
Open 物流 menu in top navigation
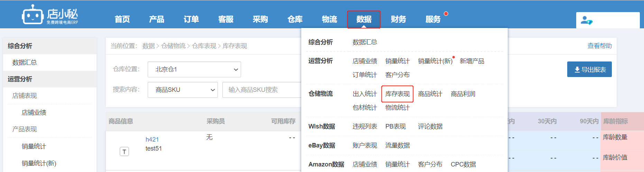pos(329,19)
